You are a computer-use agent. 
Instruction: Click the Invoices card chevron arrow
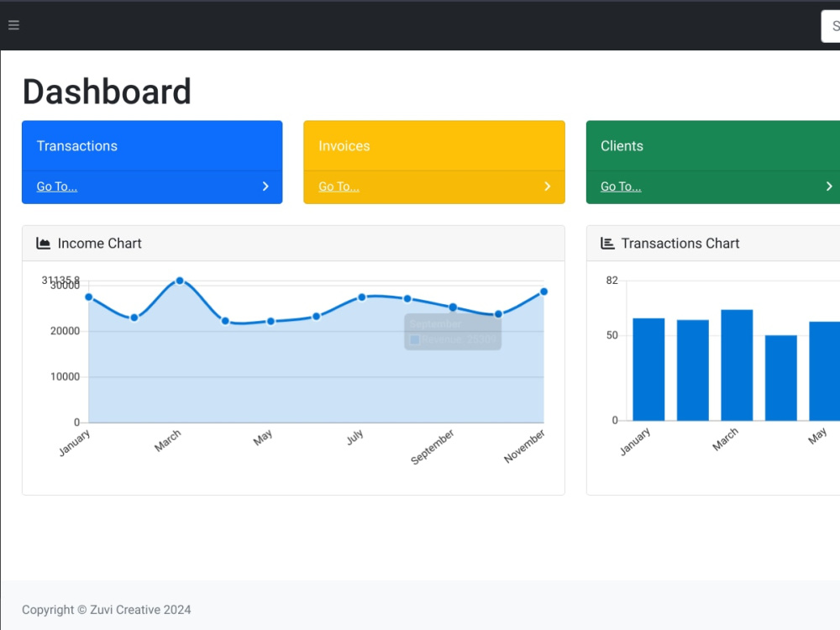547,186
